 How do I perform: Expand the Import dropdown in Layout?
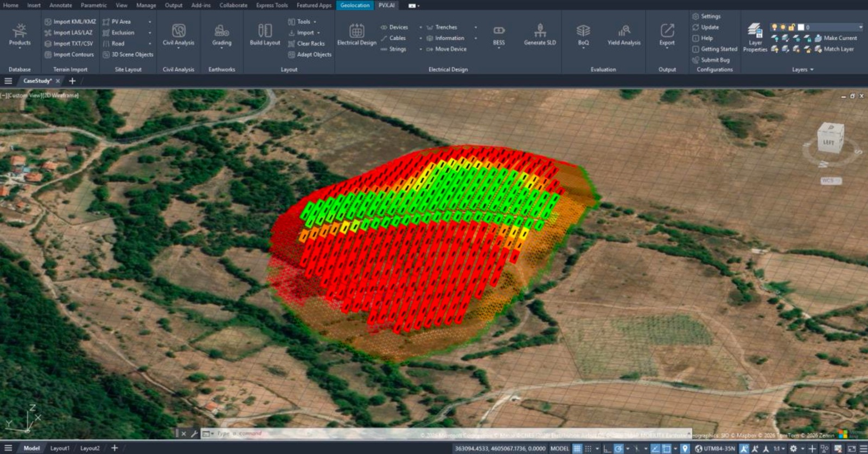pyautogui.click(x=318, y=33)
